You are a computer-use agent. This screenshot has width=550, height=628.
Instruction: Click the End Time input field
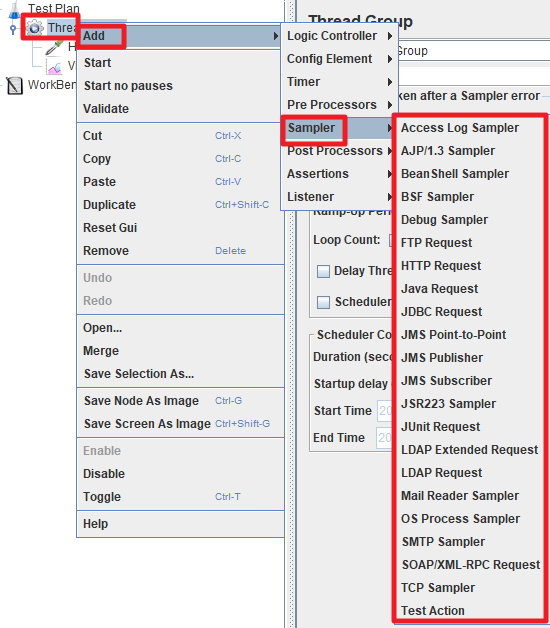pyautogui.click(x=384, y=438)
